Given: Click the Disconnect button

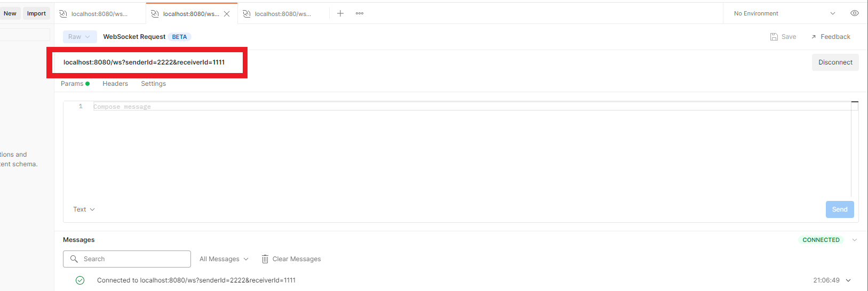Looking at the screenshot, I should 835,62.
